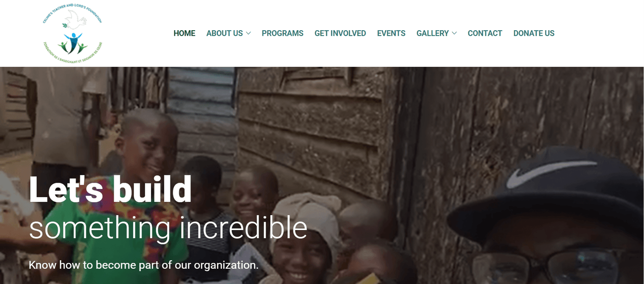Click the "Let's build" hero headline

tap(110, 189)
